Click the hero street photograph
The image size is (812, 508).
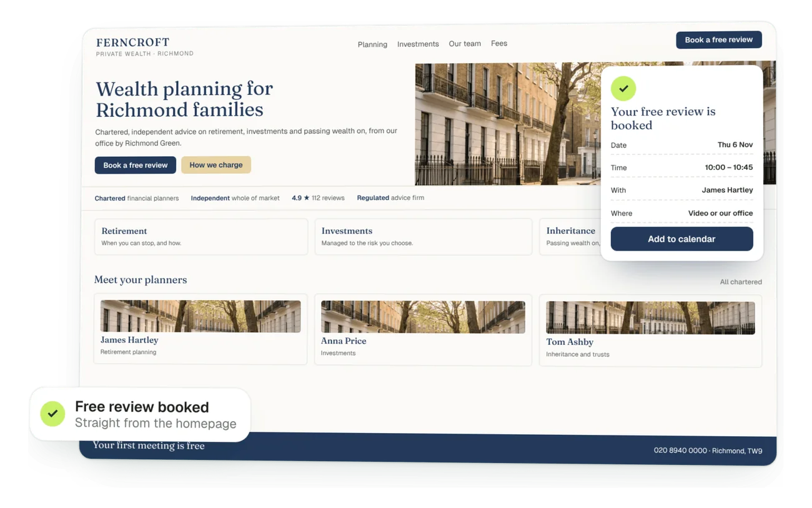pyautogui.click(x=508, y=124)
